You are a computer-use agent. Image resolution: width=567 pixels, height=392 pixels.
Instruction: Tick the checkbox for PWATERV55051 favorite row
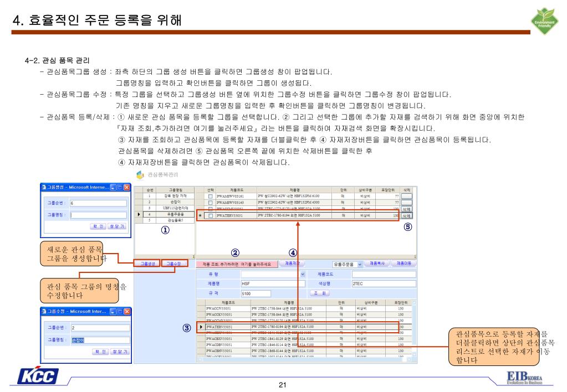click(211, 215)
